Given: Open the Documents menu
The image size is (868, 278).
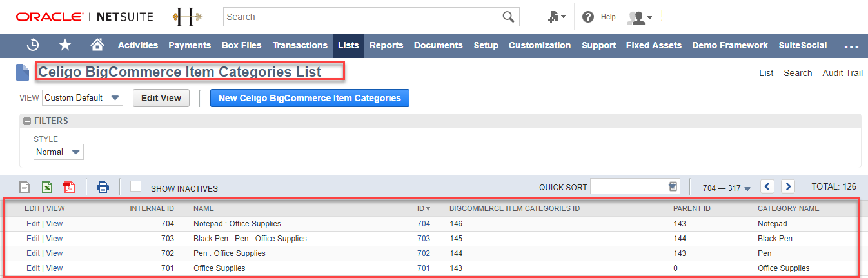Looking at the screenshot, I should coord(439,45).
